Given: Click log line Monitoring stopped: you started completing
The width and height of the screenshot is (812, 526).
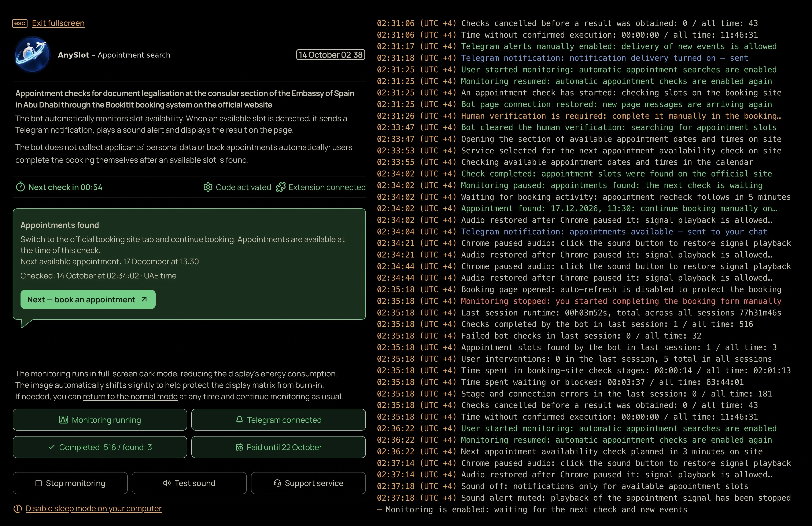Looking at the screenshot, I should click(579, 301).
